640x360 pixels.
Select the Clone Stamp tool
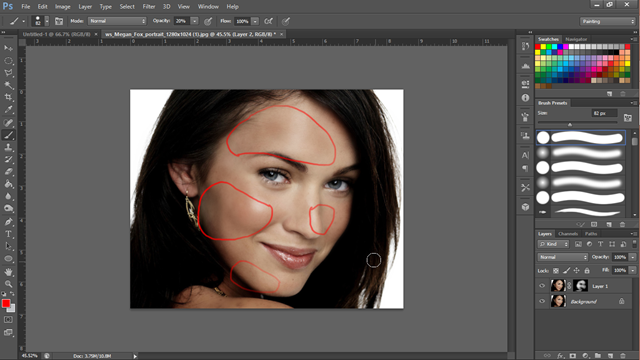click(8, 147)
